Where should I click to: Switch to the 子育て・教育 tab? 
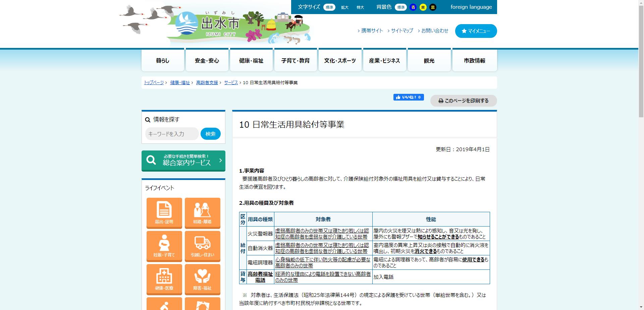pos(296,60)
